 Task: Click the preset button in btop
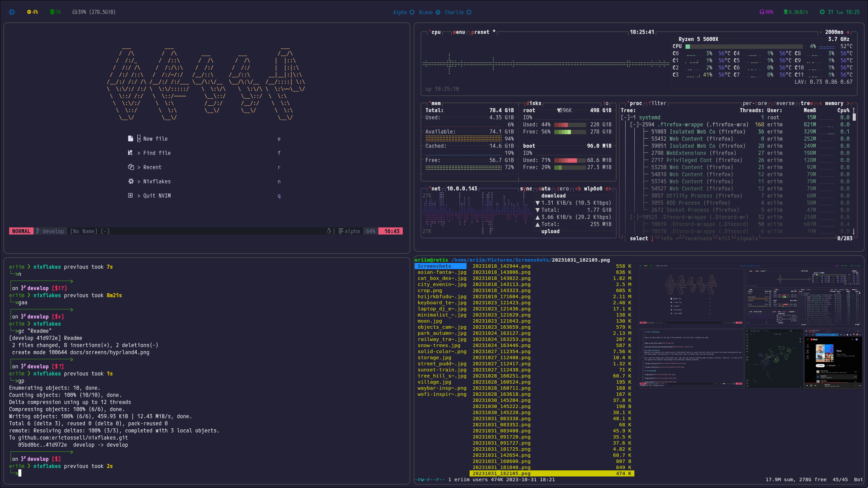480,32
